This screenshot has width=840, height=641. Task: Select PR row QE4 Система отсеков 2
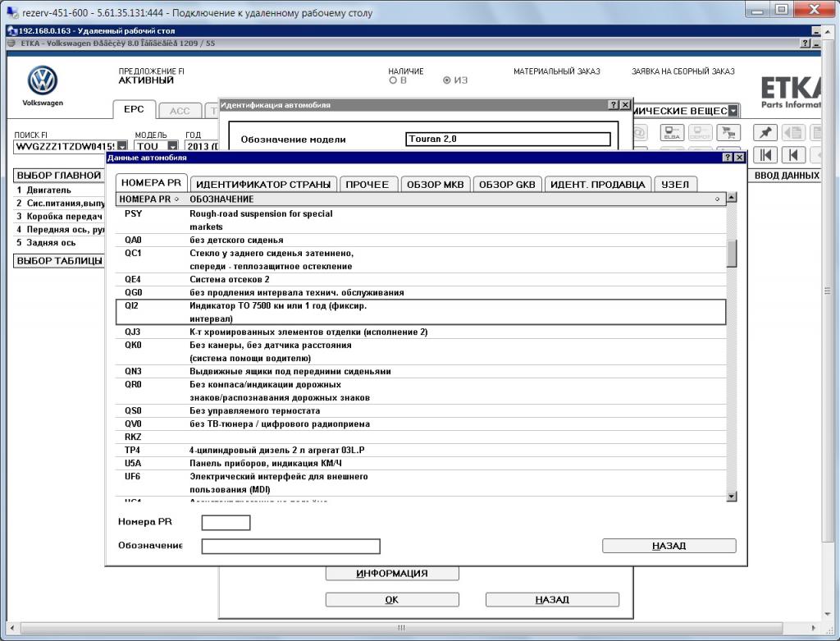[421, 279]
